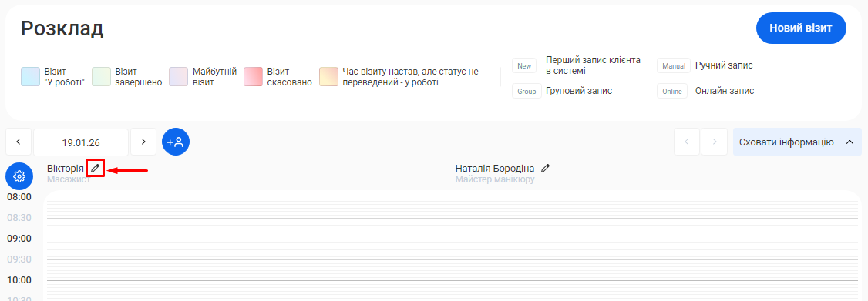Open the date field 19.01.26
The width and height of the screenshot is (868, 301).
[81, 142]
